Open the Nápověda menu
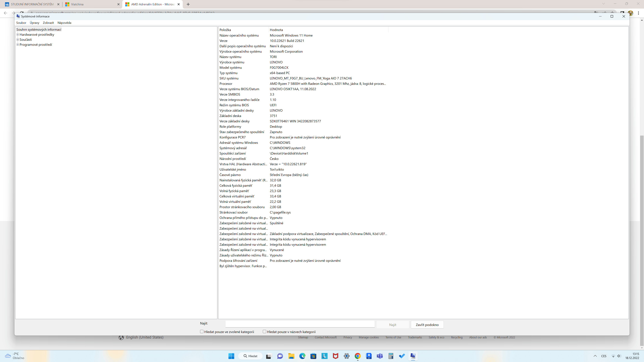Image resolution: width=644 pixels, height=362 pixels. pyautogui.click(x=64, y=23)
